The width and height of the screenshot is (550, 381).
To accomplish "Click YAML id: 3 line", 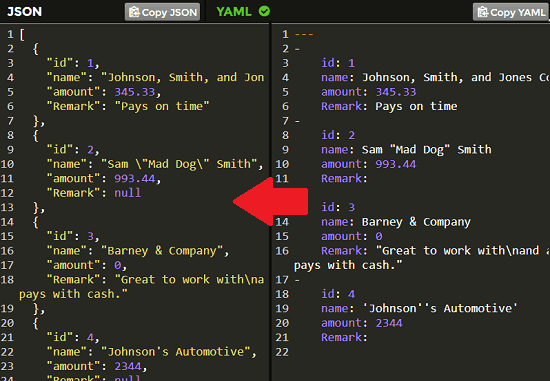I will 338,207.
